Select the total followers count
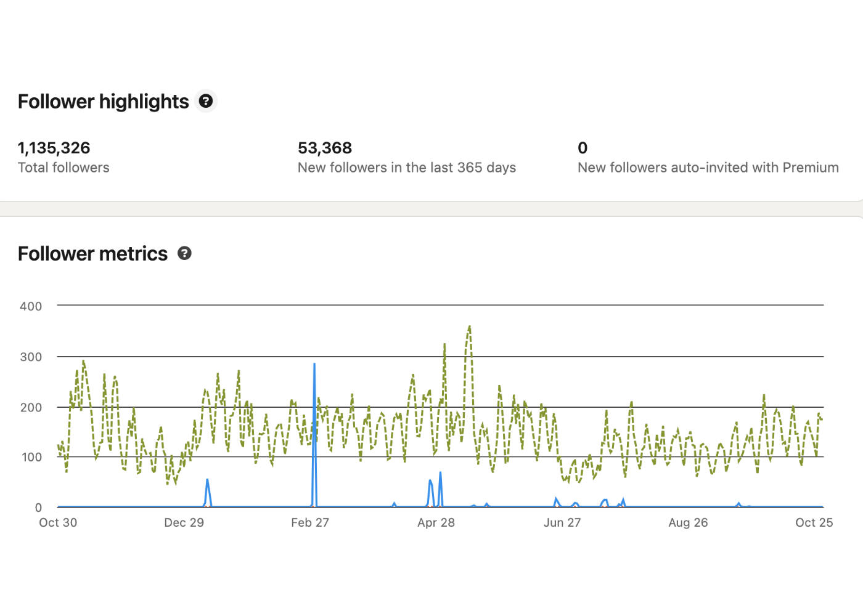 coord(54,148)
